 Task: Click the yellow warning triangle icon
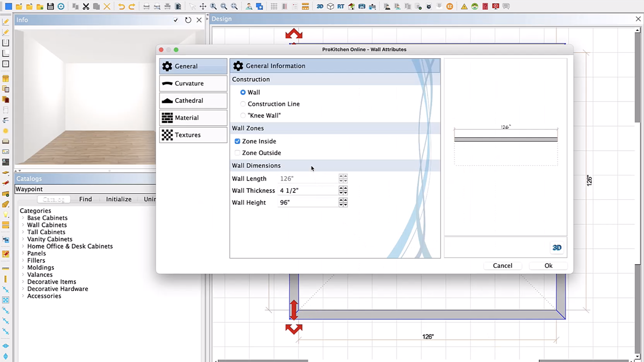[464, 6]
